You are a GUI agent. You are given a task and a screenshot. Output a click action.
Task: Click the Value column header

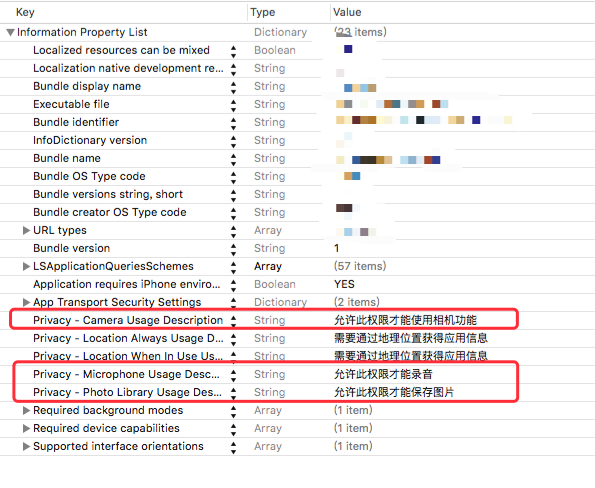tap(347, 12)
